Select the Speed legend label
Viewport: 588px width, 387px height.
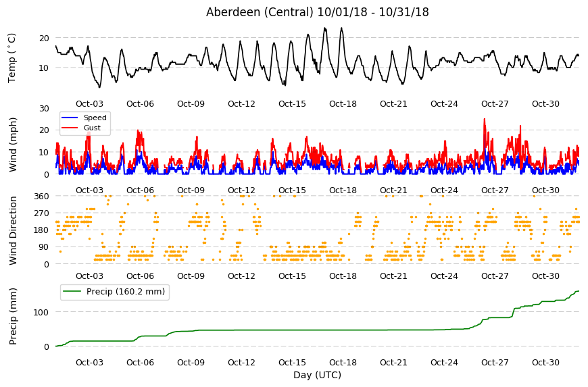[95, 118]
